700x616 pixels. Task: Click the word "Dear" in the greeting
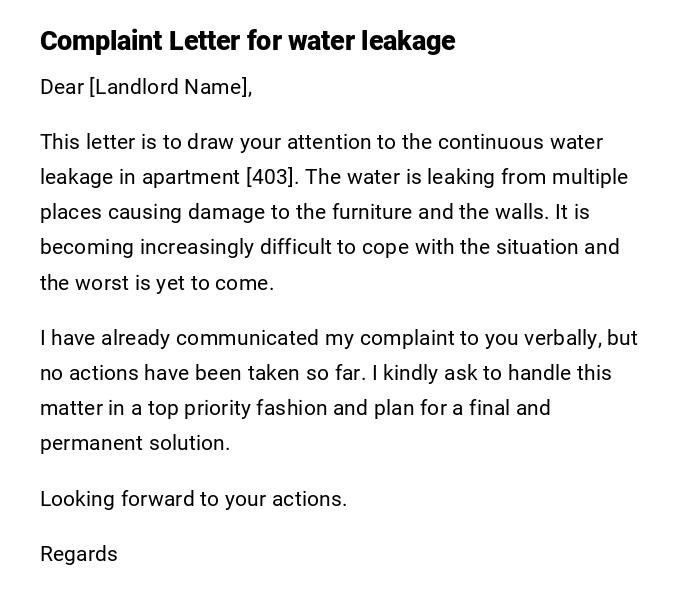[x=62, y=87]
